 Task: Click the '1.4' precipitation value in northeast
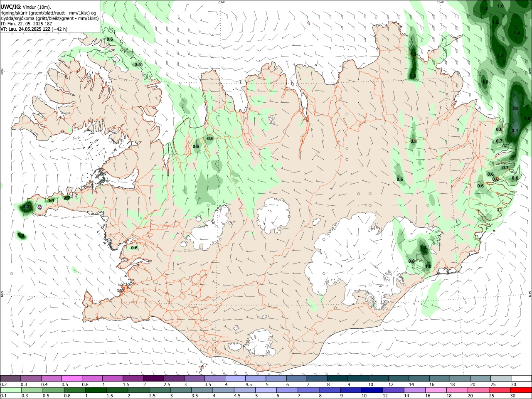[x=517, y=33]
